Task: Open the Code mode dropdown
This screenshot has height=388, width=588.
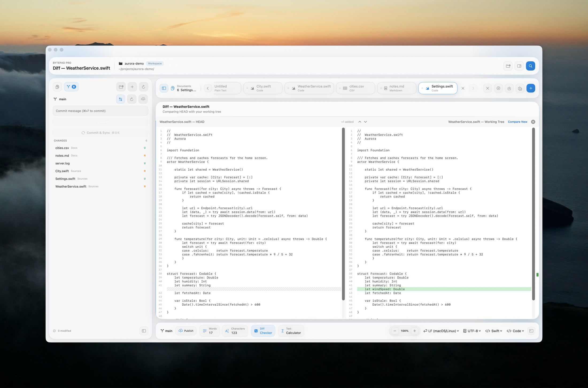Action: 515,331
